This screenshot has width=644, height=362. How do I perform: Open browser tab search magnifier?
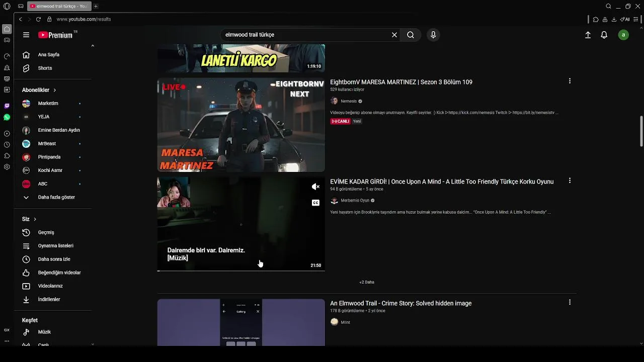tap(608, 6)
